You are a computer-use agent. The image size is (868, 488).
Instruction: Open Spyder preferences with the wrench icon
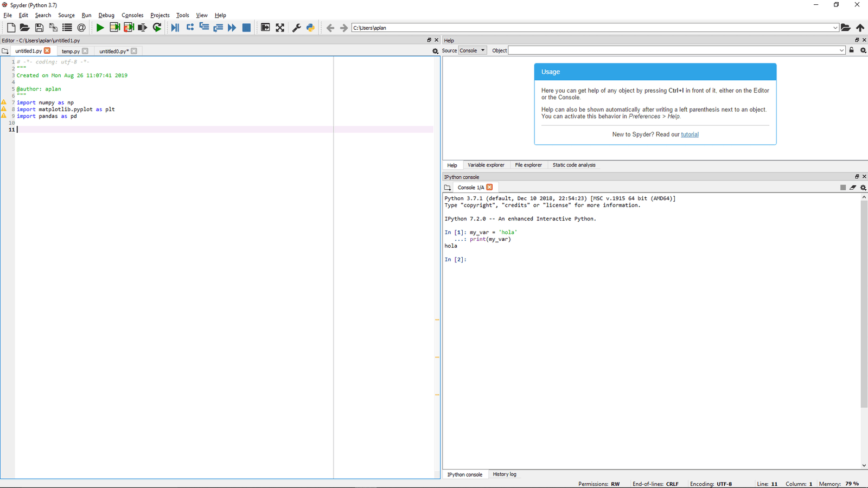click(x=296, y=28)
